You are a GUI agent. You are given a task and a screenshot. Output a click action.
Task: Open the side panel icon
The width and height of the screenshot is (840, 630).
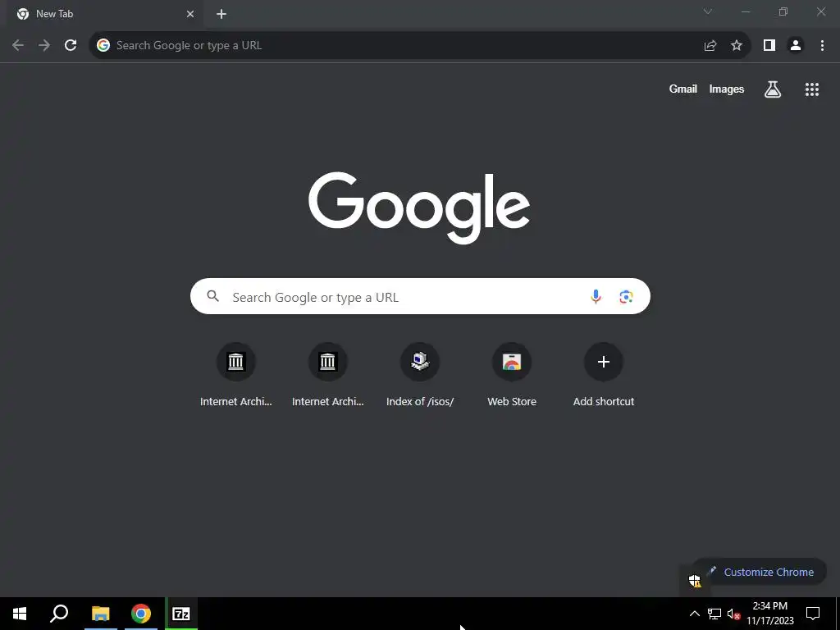click(769, 46)
